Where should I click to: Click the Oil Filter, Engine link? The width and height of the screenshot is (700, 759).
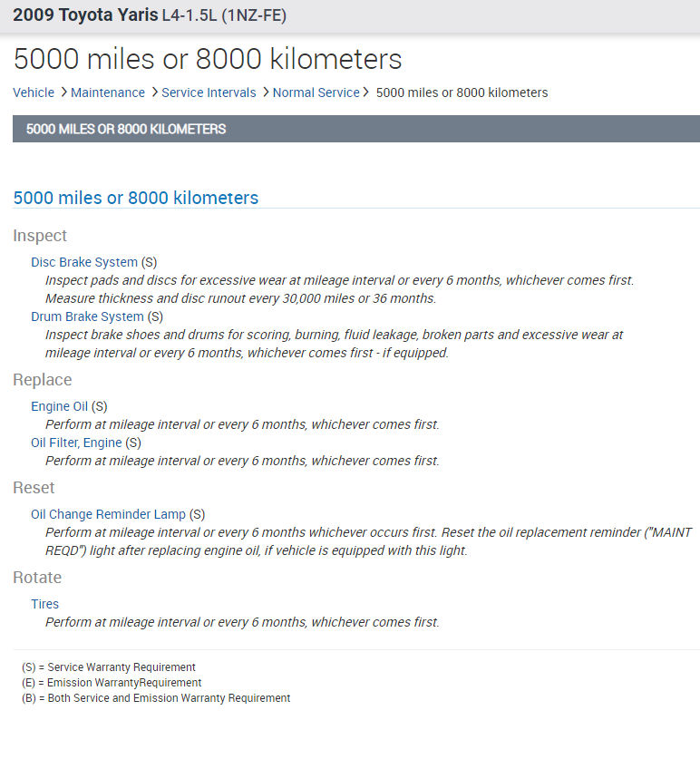[76, 443]
